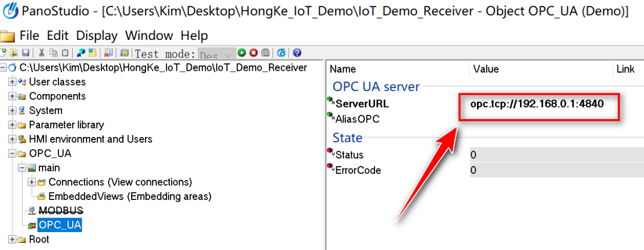
Task: Click the Link column header
Action: [626, 69]
